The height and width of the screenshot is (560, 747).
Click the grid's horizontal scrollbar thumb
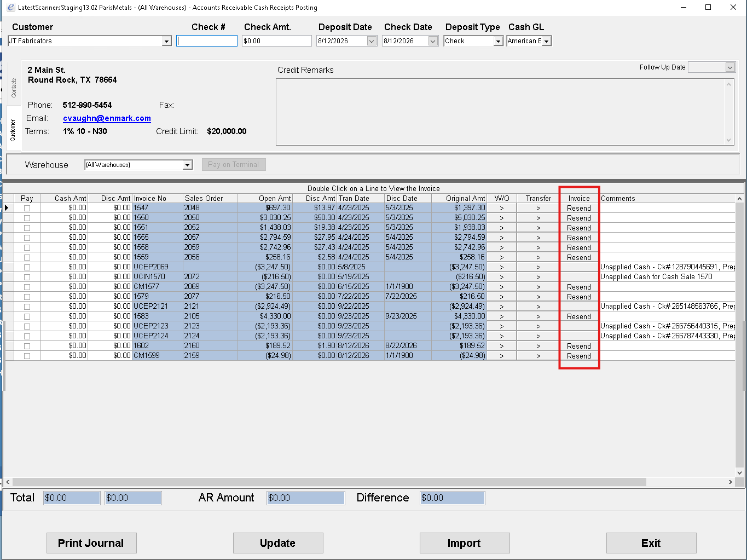click(329, 482)
